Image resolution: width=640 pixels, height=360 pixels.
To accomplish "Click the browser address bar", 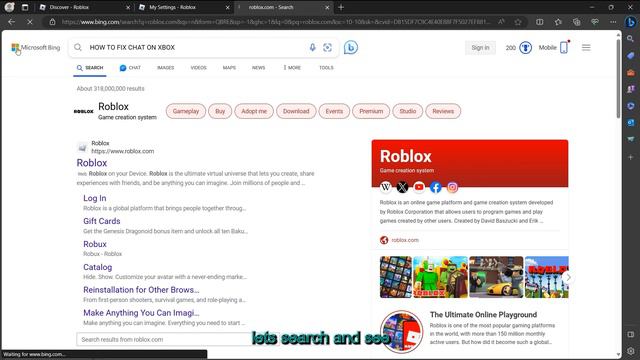I will point(276,22).
